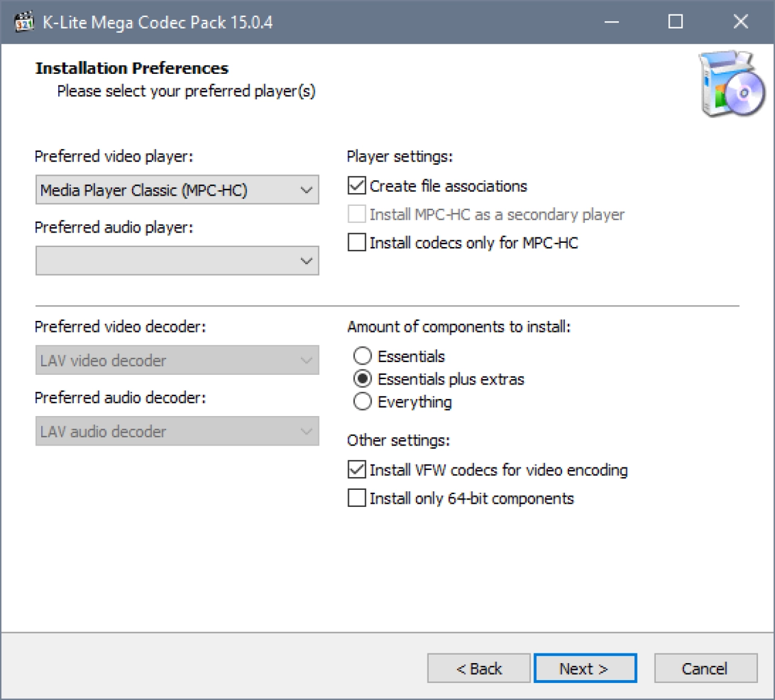Click the Preferred video decoder label
The image size is (775, 700).
120,327
